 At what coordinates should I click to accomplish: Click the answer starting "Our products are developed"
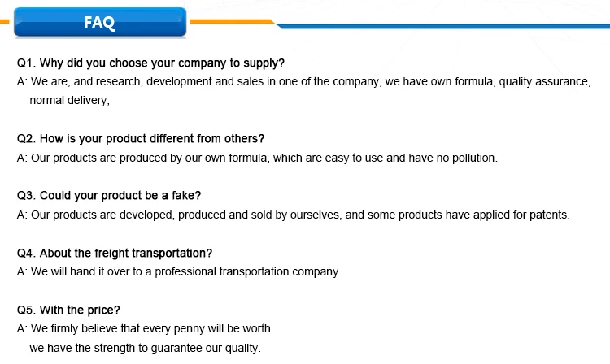(294, 214)
